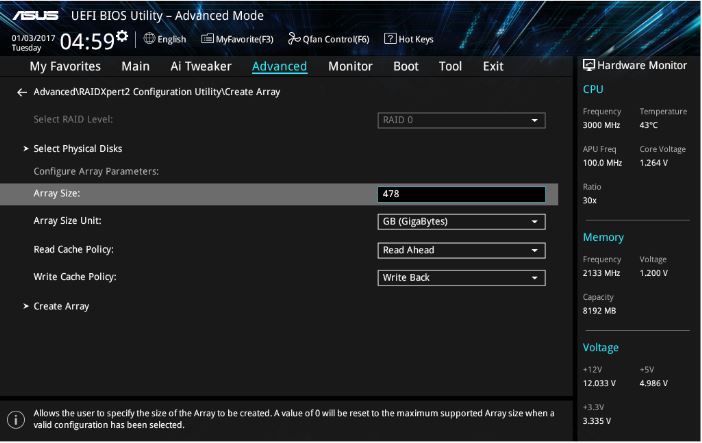Click the Qfan Control fan icon
Viewport: 702px width, 443px height.
pyautogui.click(x=294, y=39)
